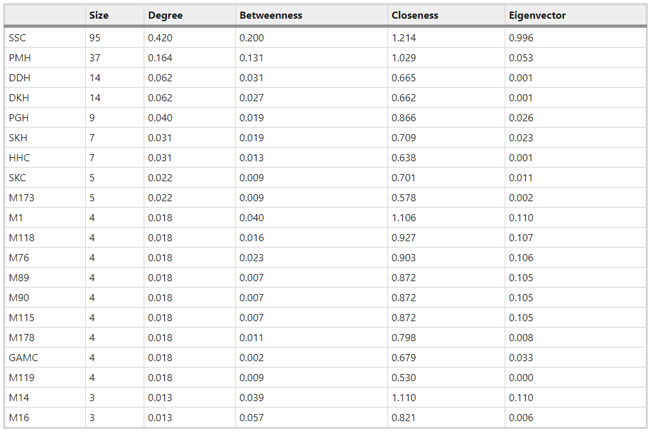Click the PMH row label
The image size is (650, 434).
click(19, 57)
